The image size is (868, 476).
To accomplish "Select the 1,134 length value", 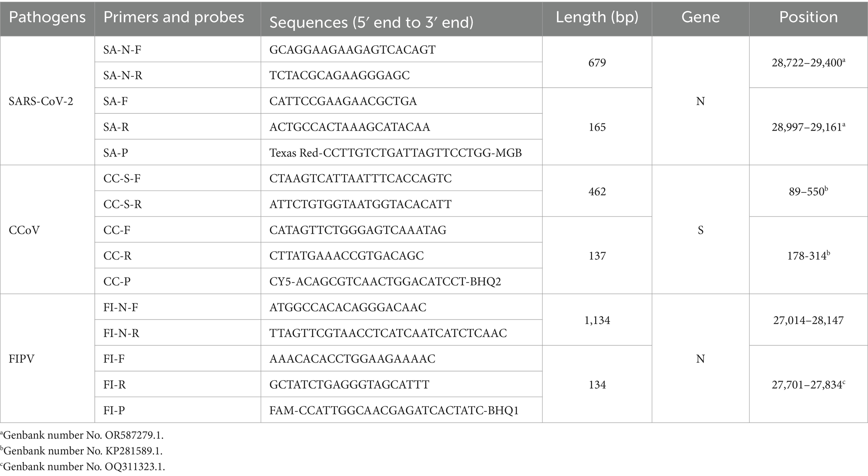I will coord(597,320).
